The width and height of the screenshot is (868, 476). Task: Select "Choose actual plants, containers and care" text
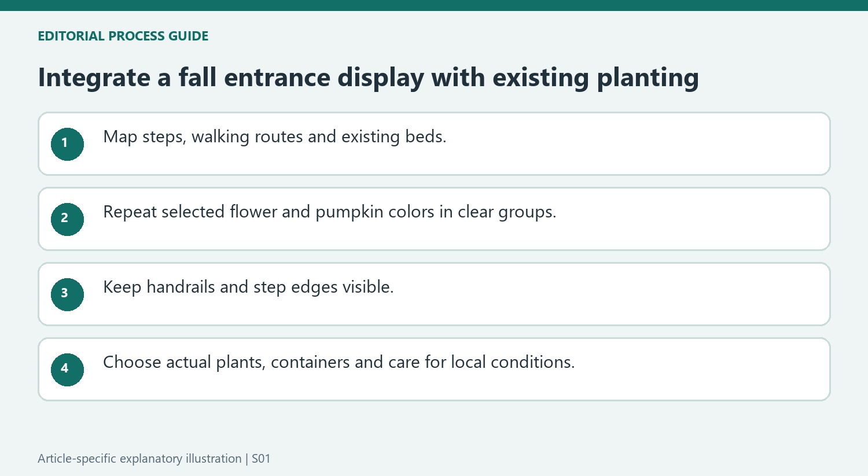pos(262,363)
